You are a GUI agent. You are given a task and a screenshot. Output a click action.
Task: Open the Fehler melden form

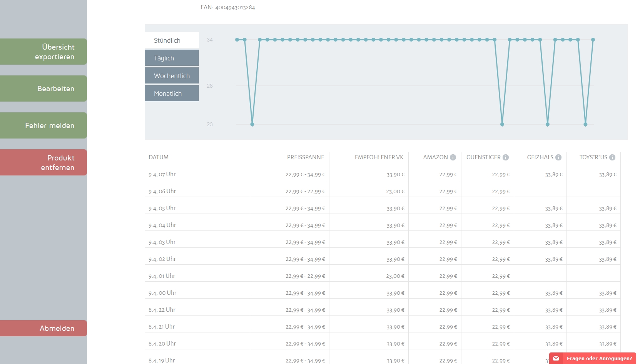(43, 126)
